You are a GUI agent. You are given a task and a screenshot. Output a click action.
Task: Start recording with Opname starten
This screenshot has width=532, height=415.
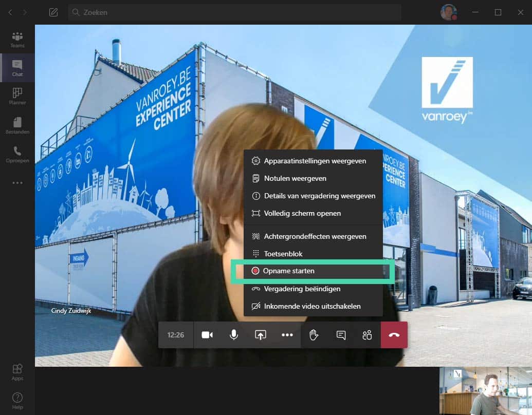coord(313,271)
